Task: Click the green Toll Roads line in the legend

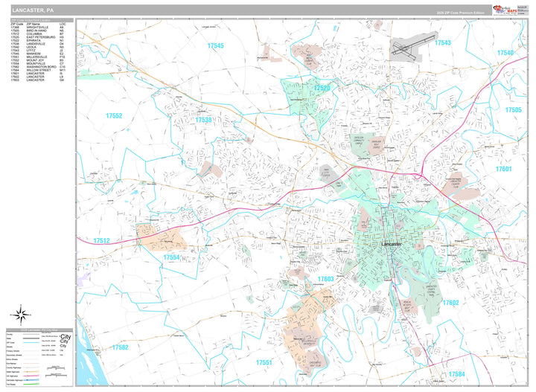Action: 31,384
